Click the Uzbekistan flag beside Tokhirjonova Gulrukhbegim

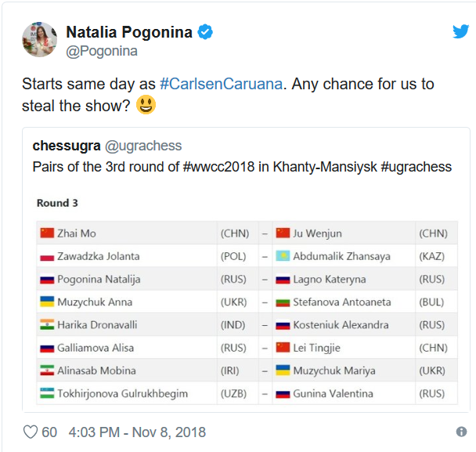point(47,393)
